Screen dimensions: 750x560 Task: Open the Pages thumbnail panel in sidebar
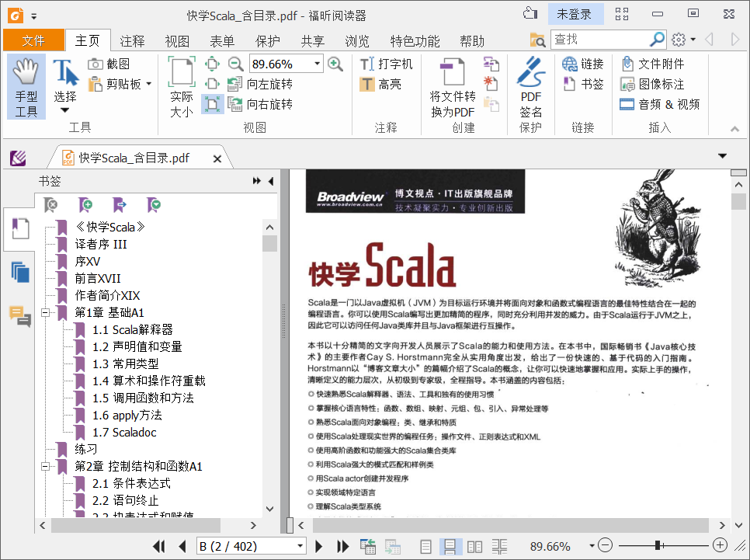[x=20, y=272]
